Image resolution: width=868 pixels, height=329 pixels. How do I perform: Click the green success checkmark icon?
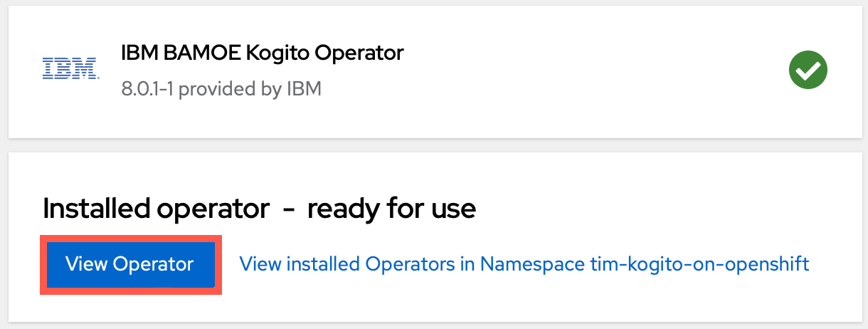pos(809,70)
